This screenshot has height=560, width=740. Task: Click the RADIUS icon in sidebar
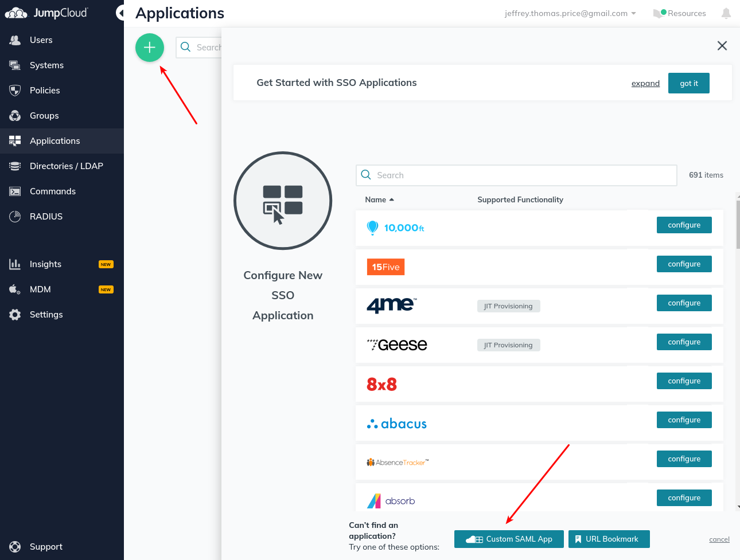click(x=15, y=217)
